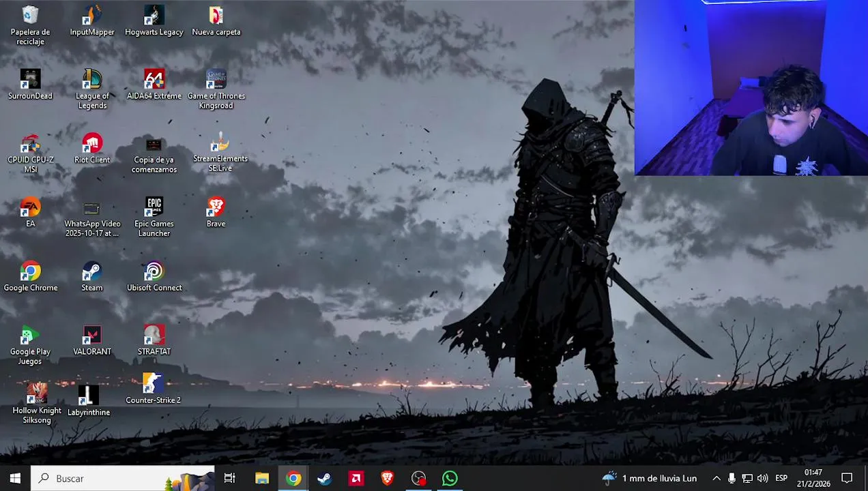Select Game of Thrones Kingsroad shortcut
The image size is (868, 491).
coord(216,89)
